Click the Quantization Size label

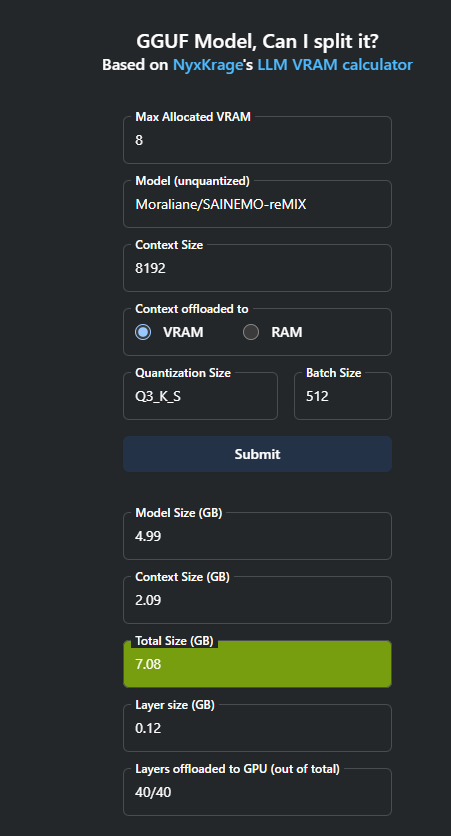183,373
